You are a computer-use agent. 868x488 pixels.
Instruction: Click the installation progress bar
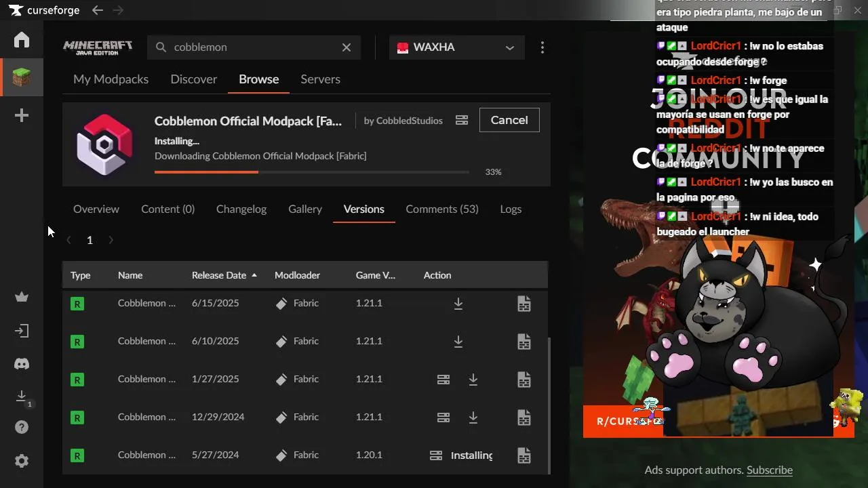(312, 172)
